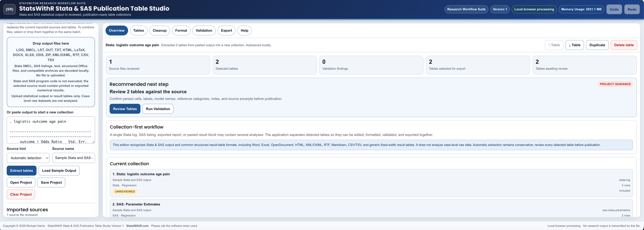
Task: Click the Tables selected for export card
Action: (x=478, y=65)
